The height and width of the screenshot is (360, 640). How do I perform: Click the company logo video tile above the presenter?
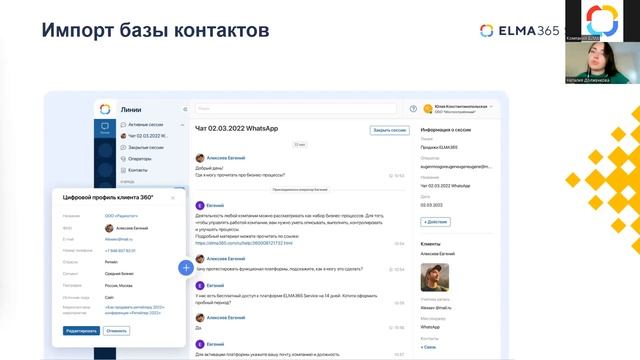click(x=602, y=21)
